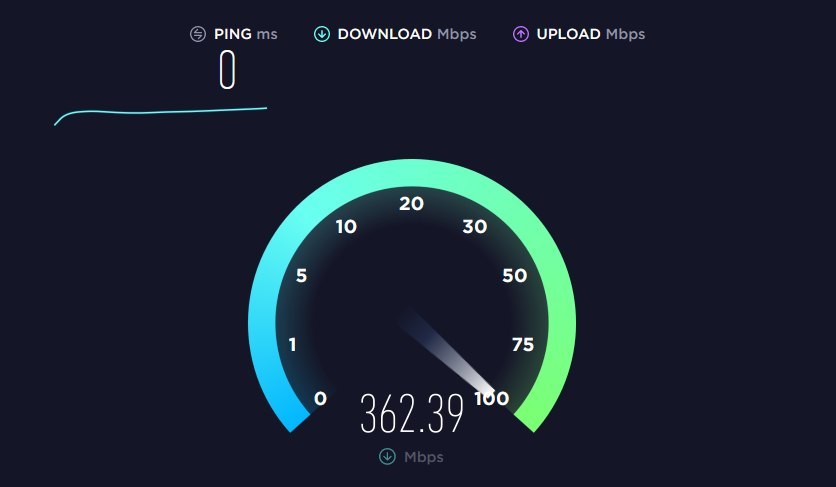Click the 1 mark on the gauge
This screenshot has height=487, width=836.
292,345
